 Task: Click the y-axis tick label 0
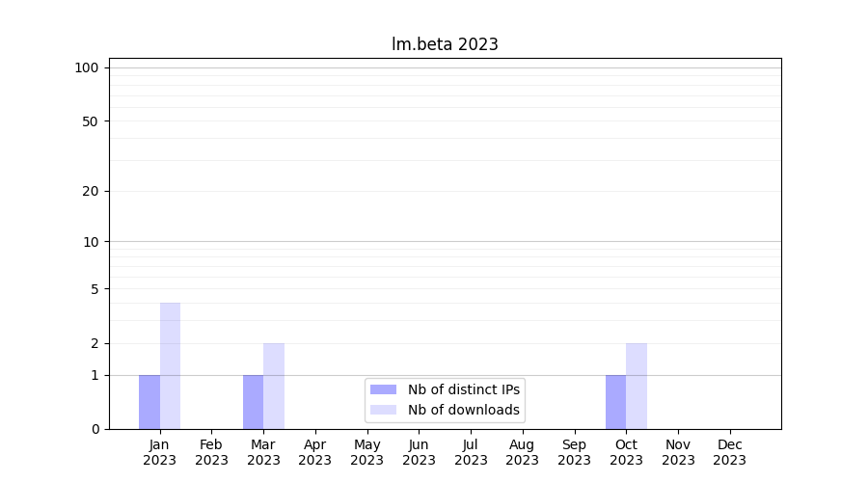[x=95, y=429]
